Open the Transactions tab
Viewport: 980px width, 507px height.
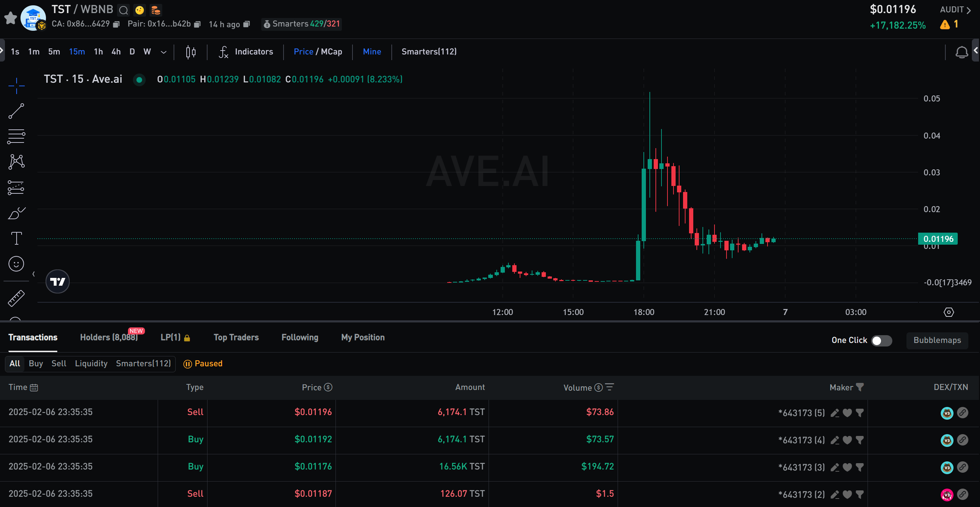[33, 338]
